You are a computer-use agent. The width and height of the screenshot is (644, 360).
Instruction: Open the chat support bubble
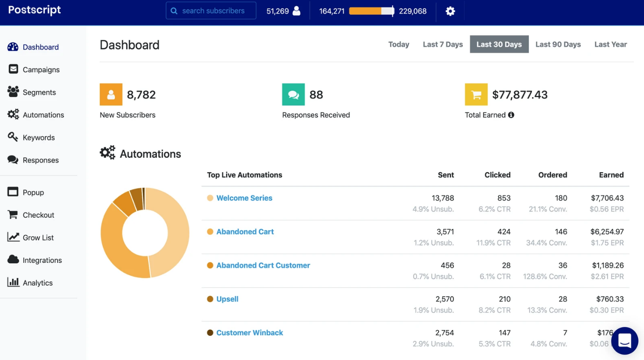pyautogui.click(x=624, y=341)
